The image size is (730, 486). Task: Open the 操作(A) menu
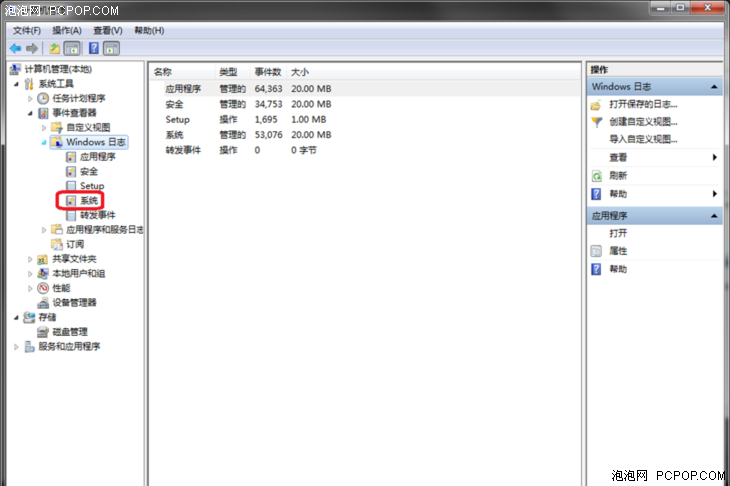coord(67,31)
